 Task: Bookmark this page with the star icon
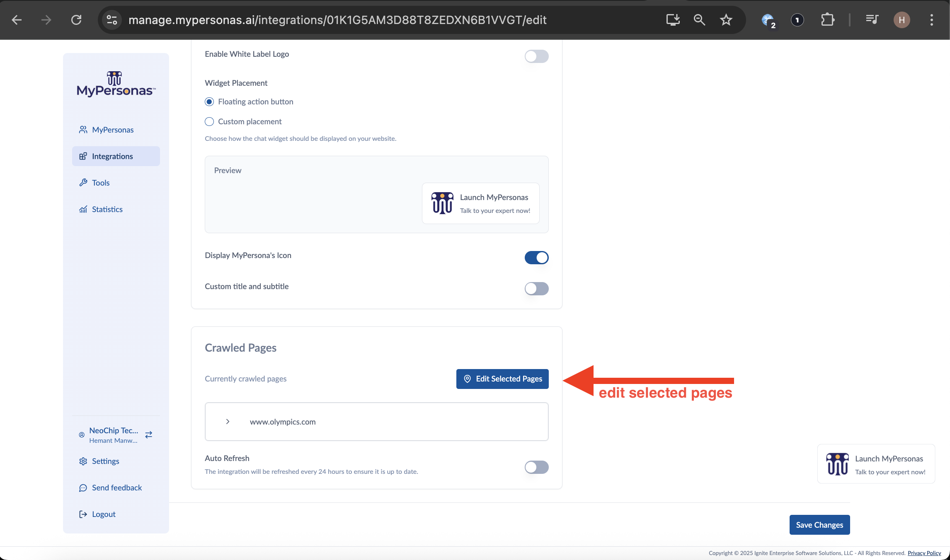(x=726, y=20)
